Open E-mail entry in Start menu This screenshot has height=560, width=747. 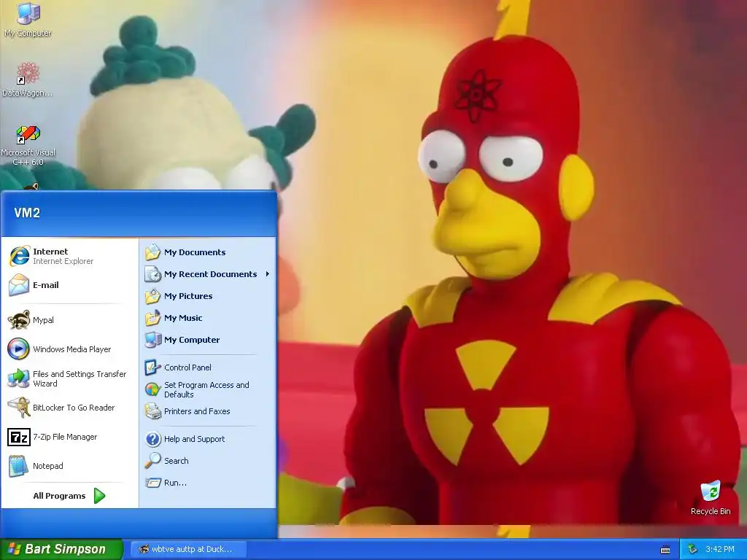(x=69, y=285)
